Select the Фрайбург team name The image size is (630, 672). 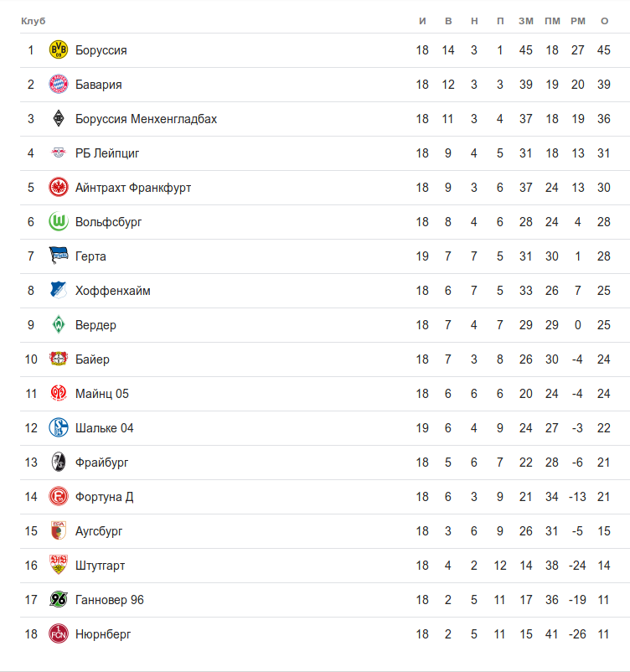click(101, 463)
